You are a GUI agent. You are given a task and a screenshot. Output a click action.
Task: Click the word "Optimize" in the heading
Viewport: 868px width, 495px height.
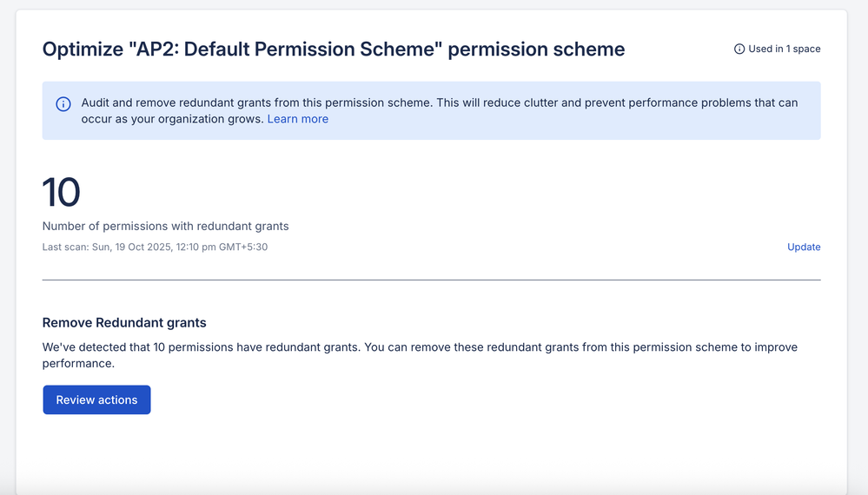(x=82, y=49)
